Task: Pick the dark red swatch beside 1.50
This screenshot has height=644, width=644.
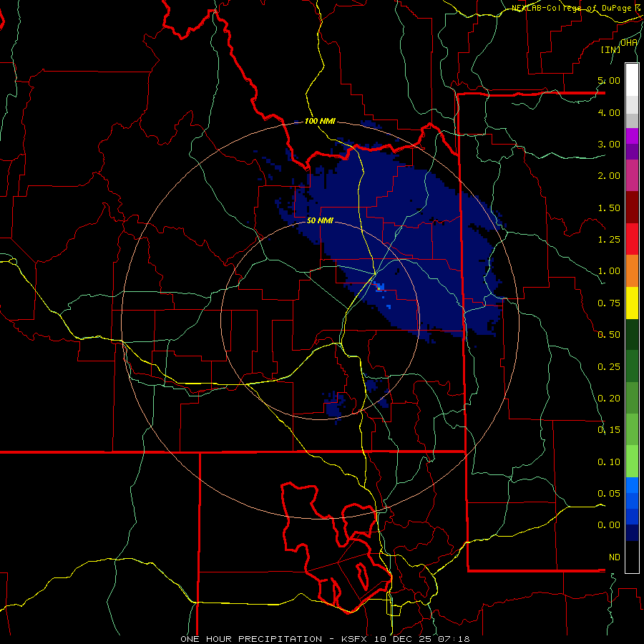Action: pos(632,208)
